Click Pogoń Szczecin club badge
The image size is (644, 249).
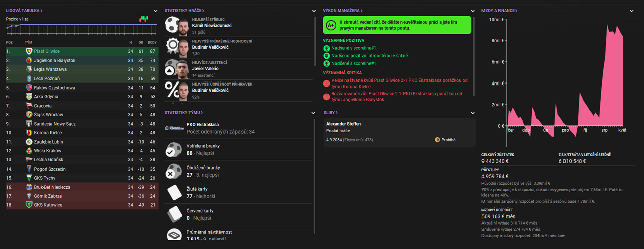click(29, 169)
